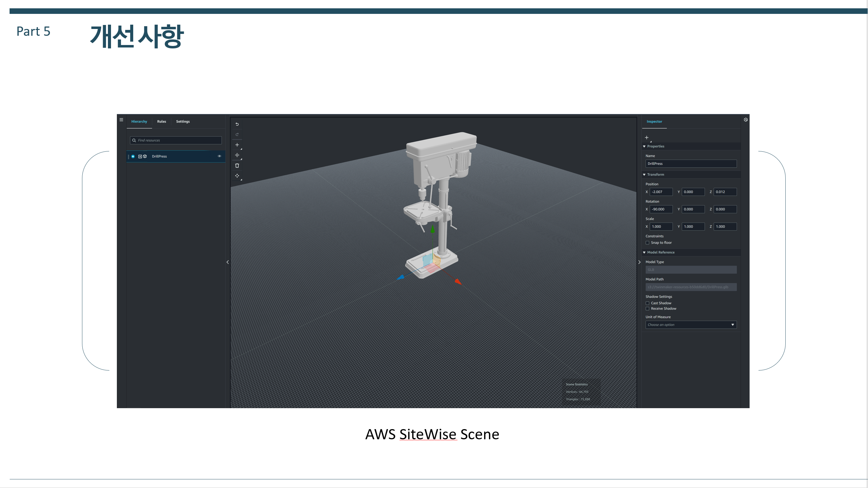Image resolution: width=868 pixels, height=488 pixels.
Task: Click the Rotation X field -90.000
Action: tap(661, 209)
